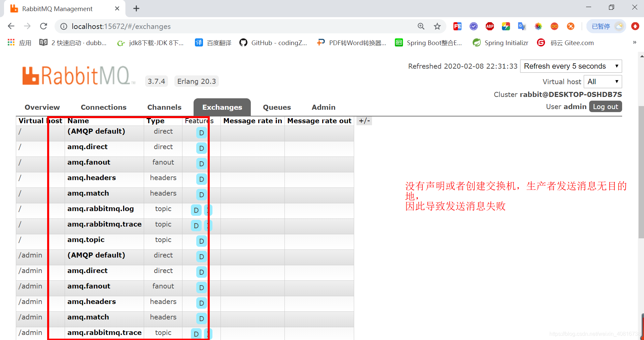Click the D badge for /admin amq.fanout
Image resolution: width=644 pixels, height=340 pixels.
click(202, 287)
